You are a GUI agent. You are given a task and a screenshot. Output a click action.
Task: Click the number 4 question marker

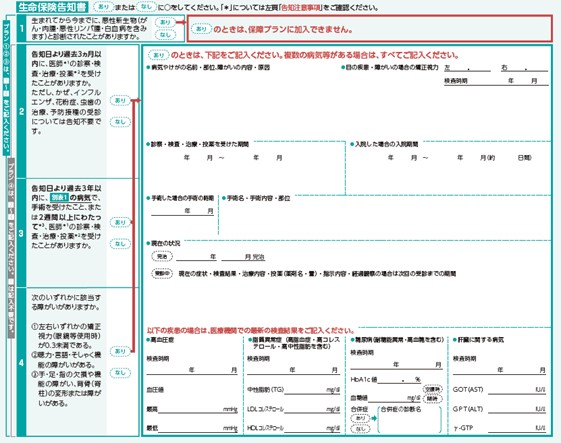21,362
